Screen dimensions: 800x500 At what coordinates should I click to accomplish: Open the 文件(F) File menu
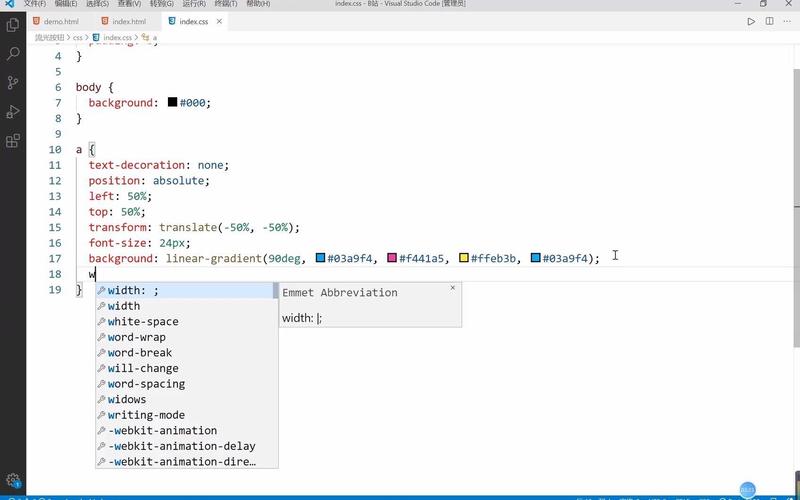[x=35, y=4]
